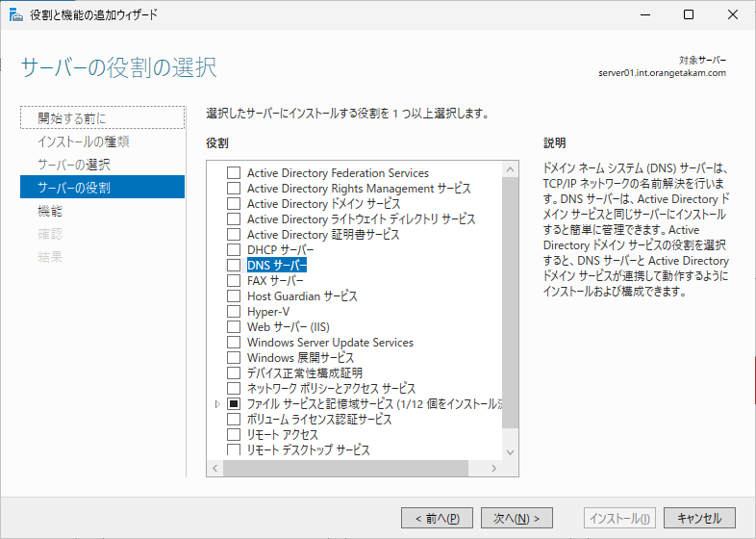Go to サーバーの選択 wizard step
Image resolution: width=756 pixels, height=539 pixels.
102,165
